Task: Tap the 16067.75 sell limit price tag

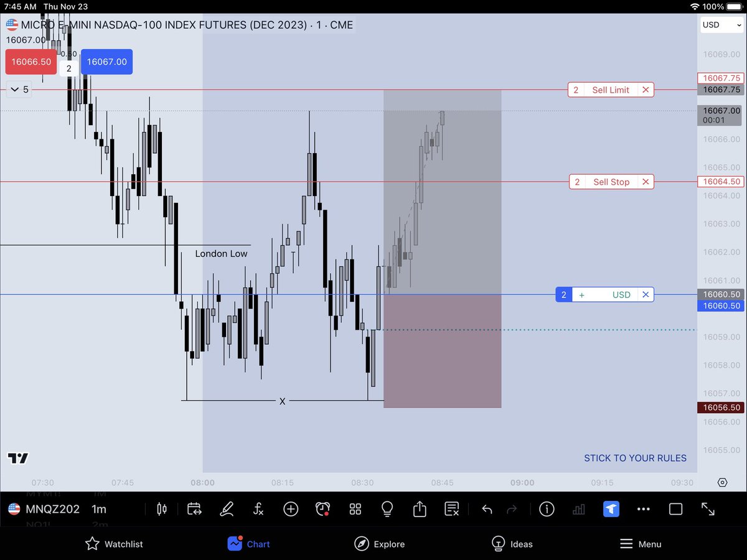Action: click(721, 78)
